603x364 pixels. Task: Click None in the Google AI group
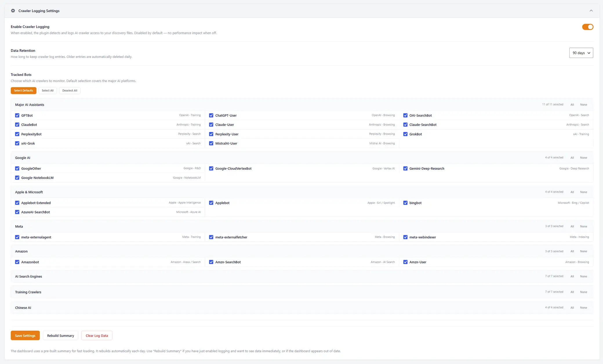click(584, 158)
